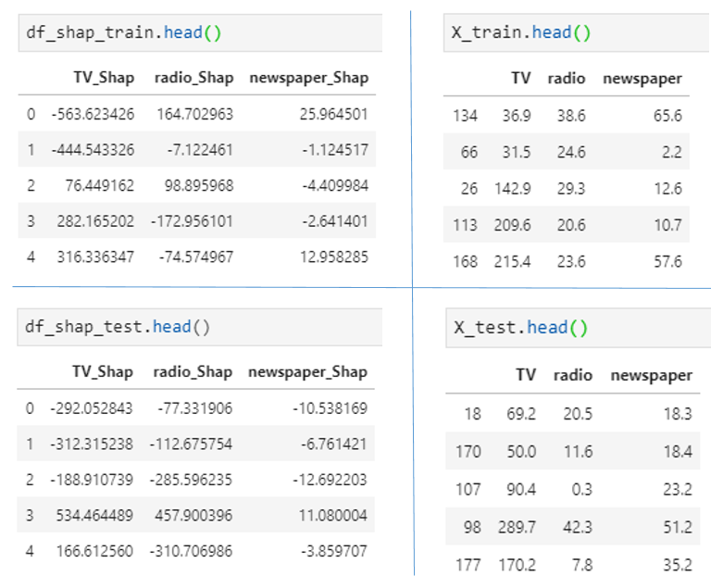Image resolution: width=711 pixels, height=588 pixels.
Task: Select row index 134 in X_train table
Action: pos(465,116)
